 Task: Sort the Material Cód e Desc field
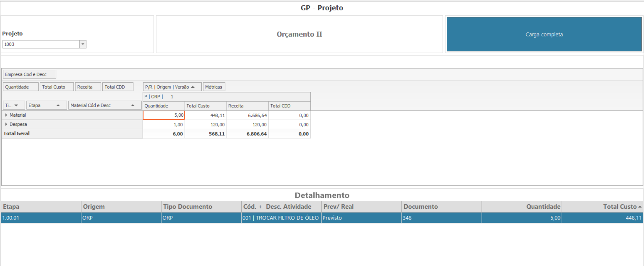[x=105, y=105]
